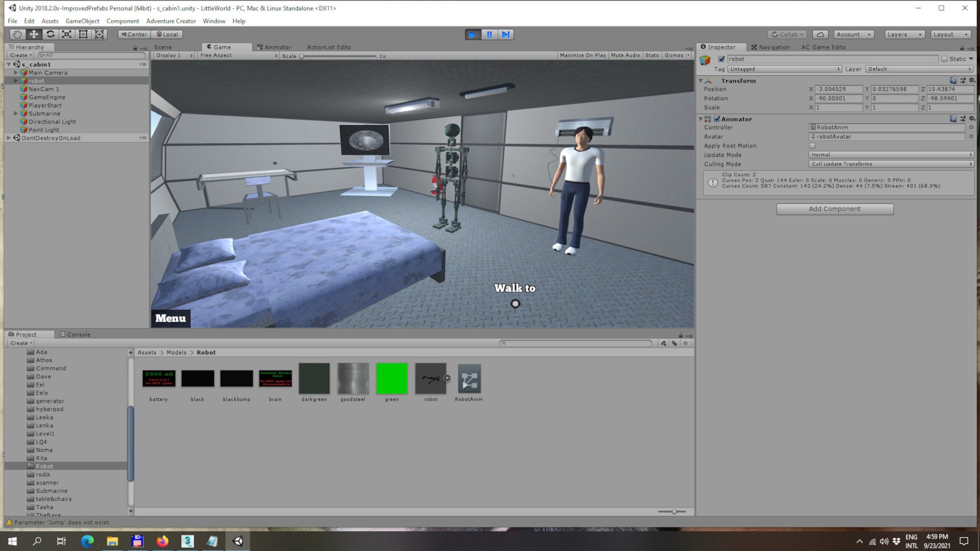The height and width of the screenshot is (551, 980).
Task: Open the Adventure Creator menu
Action: [170, 21]
